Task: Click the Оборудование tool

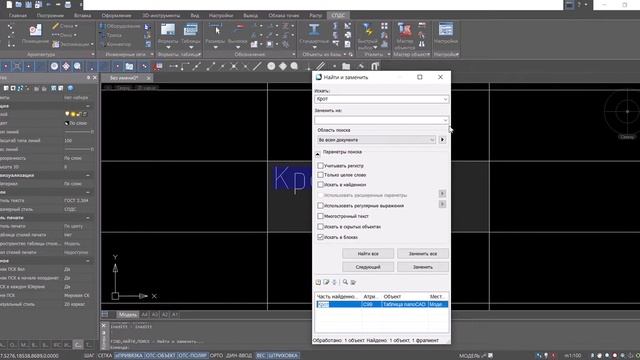Action: [x=120, y=26]
